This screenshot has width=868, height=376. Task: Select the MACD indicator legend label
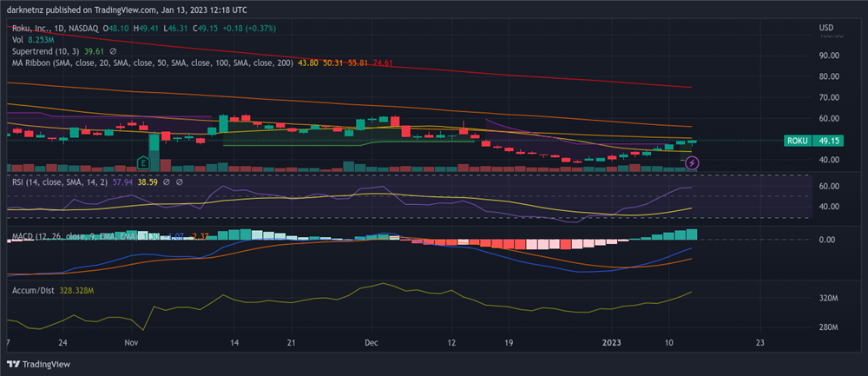26,236
